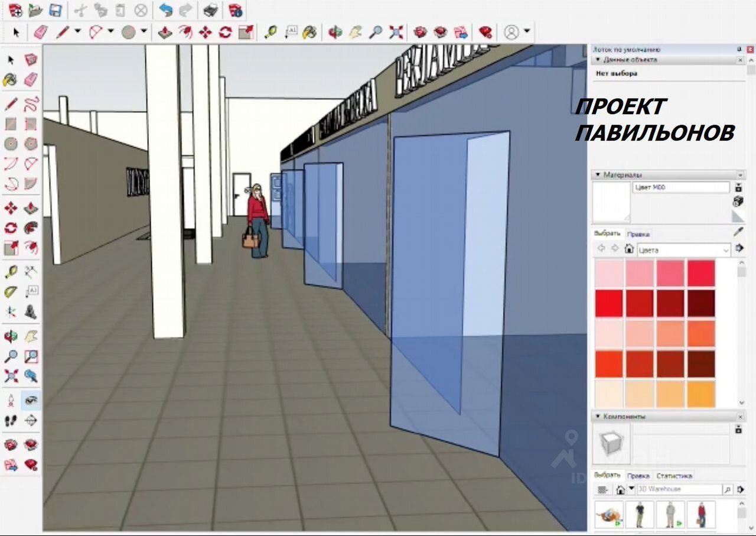The width and height of the screenshot is (756, 536).
Task: Collapse the Данные объекта panel
Action: (598, 60)
